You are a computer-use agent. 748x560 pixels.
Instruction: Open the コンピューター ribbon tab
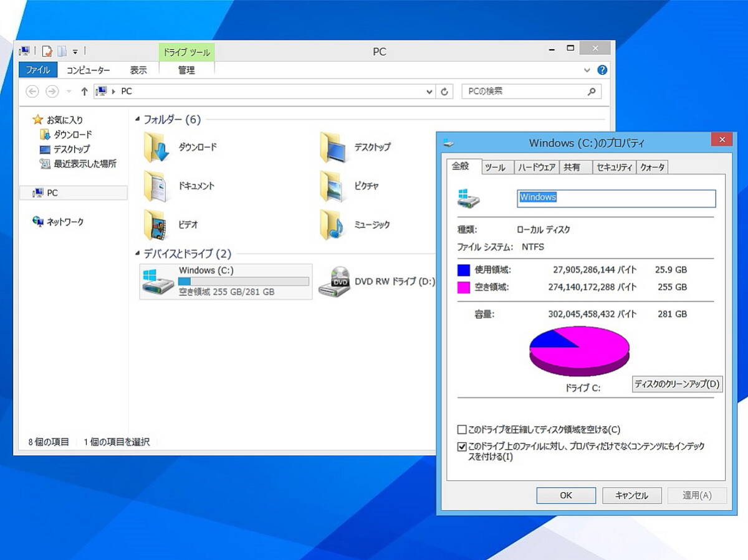[88, 70]
